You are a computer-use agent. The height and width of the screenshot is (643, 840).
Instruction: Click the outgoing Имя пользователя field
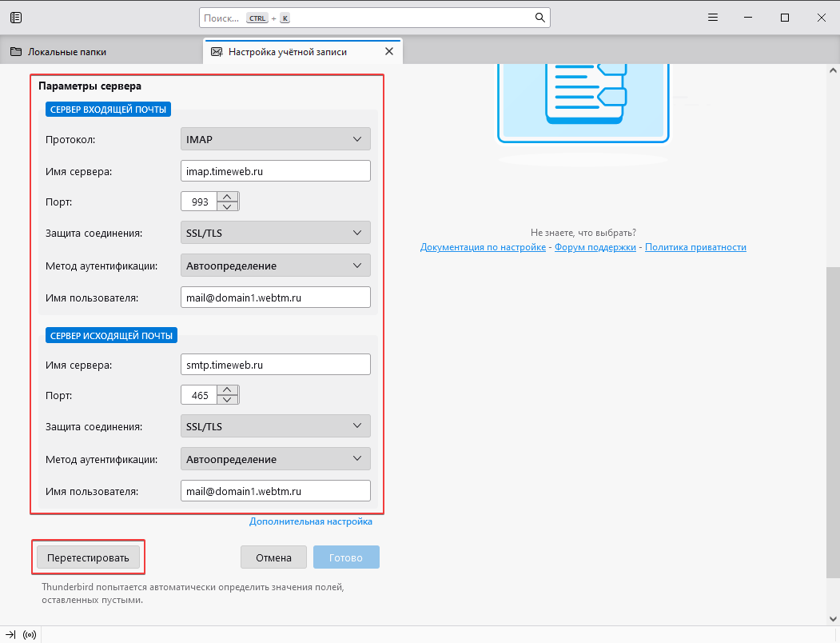coord(276,491)
